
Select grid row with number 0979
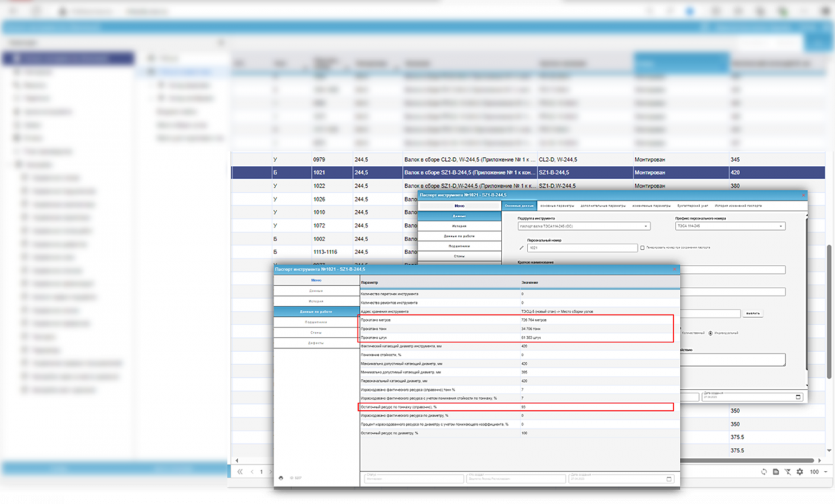point(528,159)
